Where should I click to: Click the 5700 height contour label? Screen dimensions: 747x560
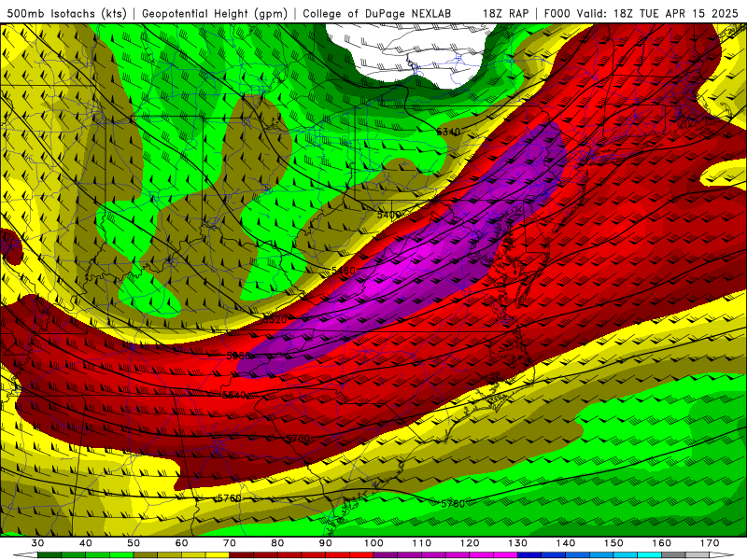[x=297, y=439]
